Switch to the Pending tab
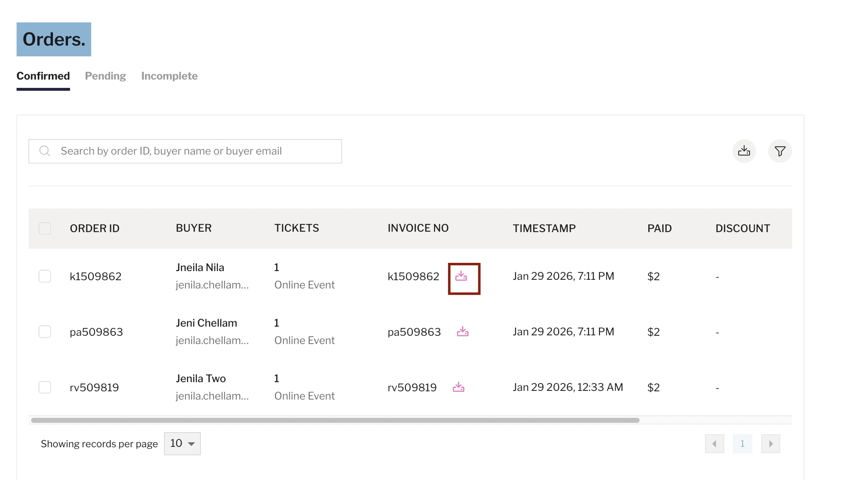Screen dimensions: 868x480 [105, 76]
